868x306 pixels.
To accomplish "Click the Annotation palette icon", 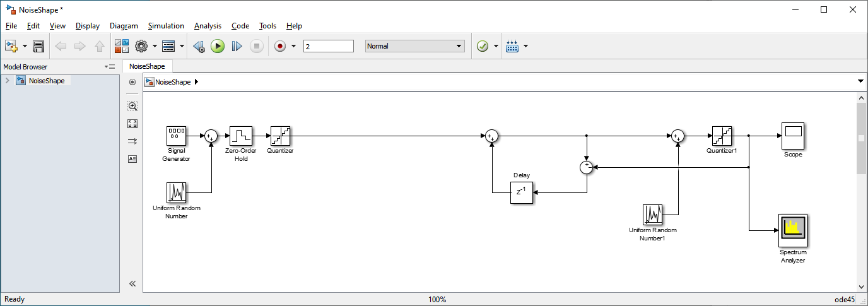I will 132,159.
